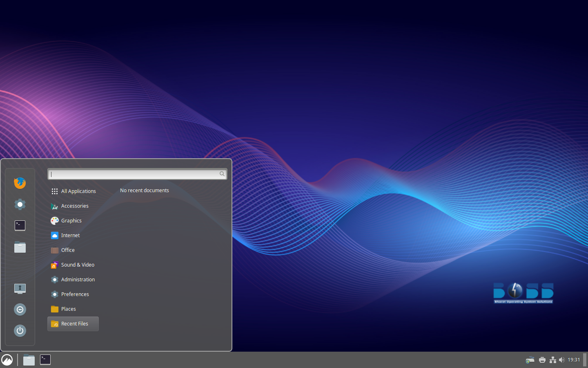Click the Lock Screen icon
Screen dimensions: 588x368
click(20, 288)
